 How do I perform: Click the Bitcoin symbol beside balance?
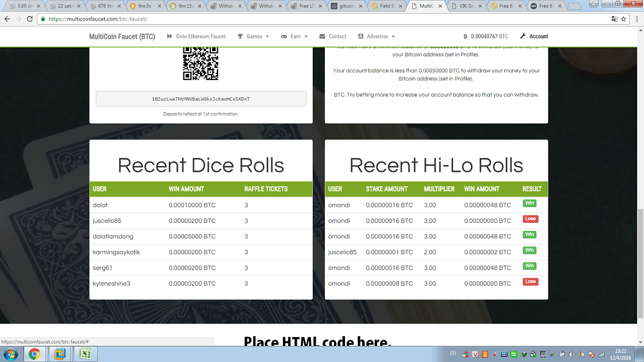click(x=465, y=37)
